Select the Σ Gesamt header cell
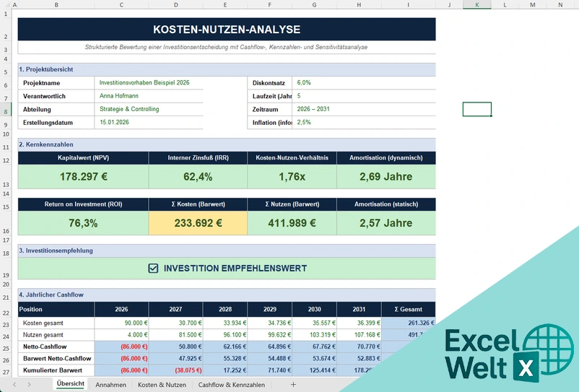 (409, 309)
